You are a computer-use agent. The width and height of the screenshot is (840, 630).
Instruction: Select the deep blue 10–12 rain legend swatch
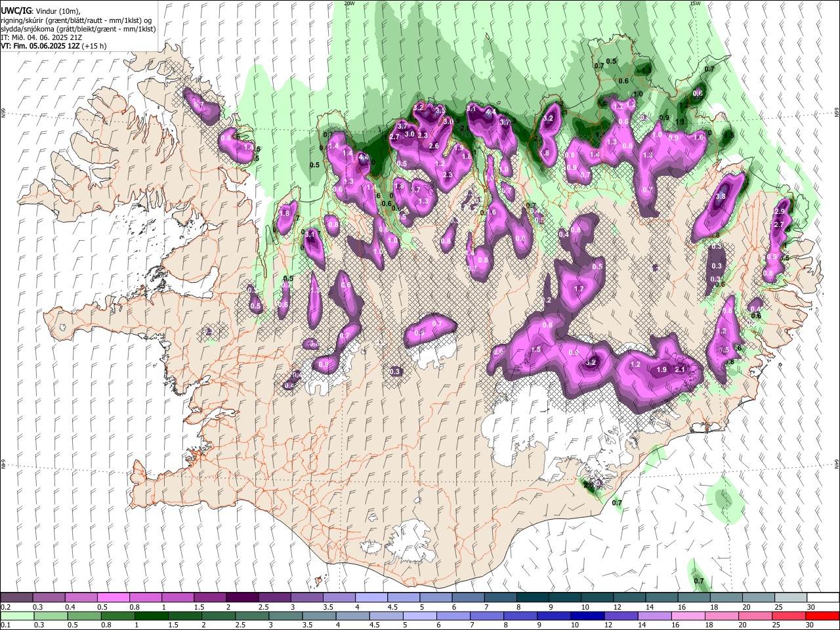point(587,616)
